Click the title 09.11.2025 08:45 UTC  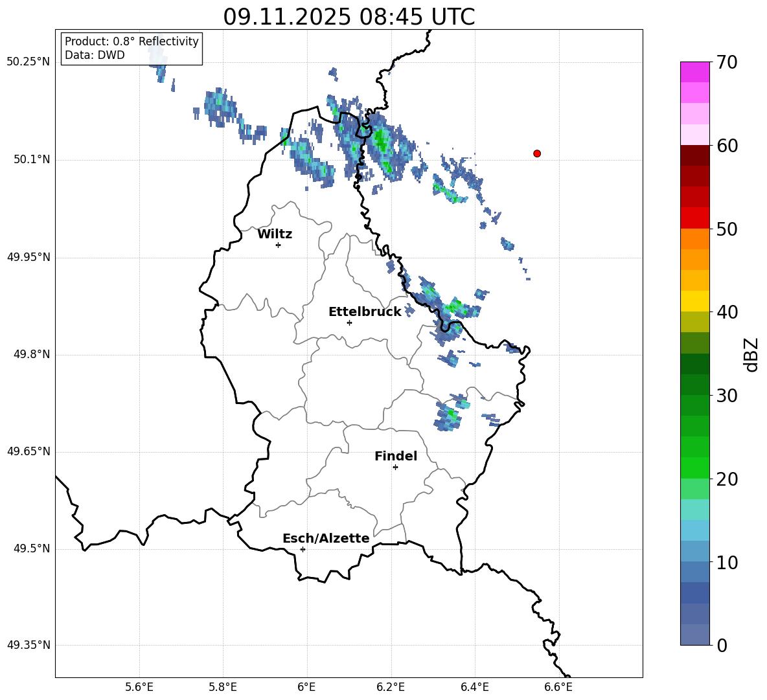[x=349, y=17]
